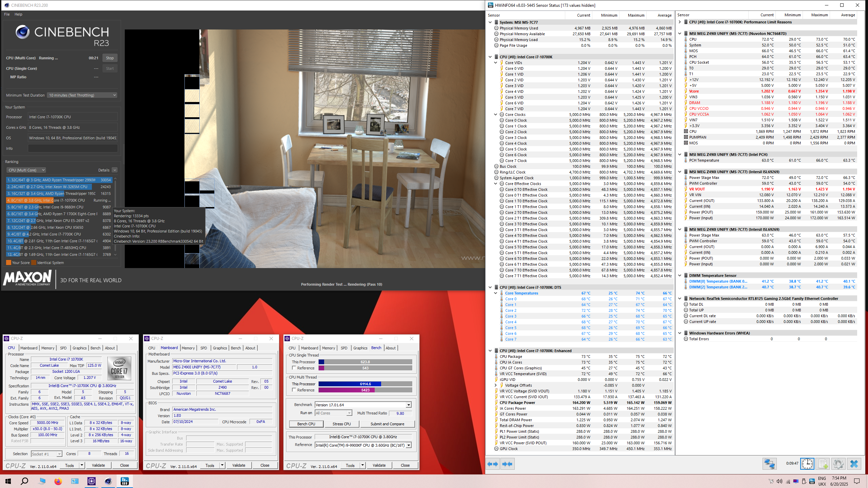The image size is (868, 488).
Task: Click This Processor multi thread score bar 6114.6
Action: tap(365, 384)
